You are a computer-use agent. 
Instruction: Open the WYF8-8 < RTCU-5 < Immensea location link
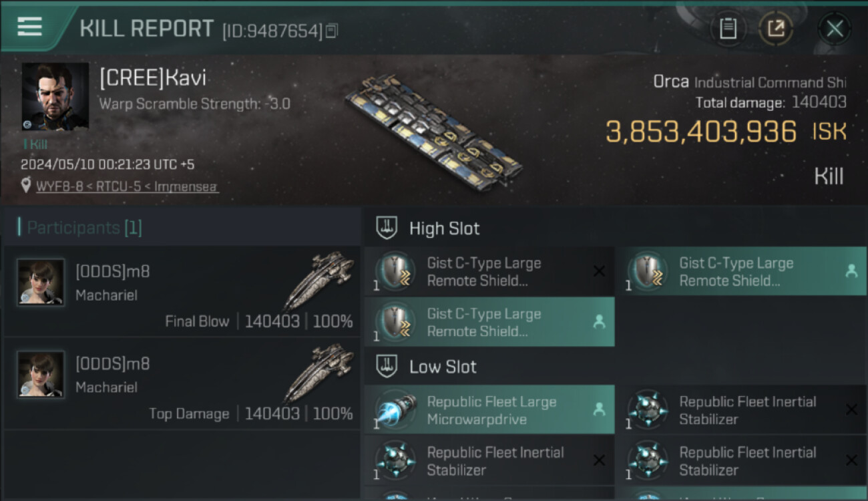(127, 186)
